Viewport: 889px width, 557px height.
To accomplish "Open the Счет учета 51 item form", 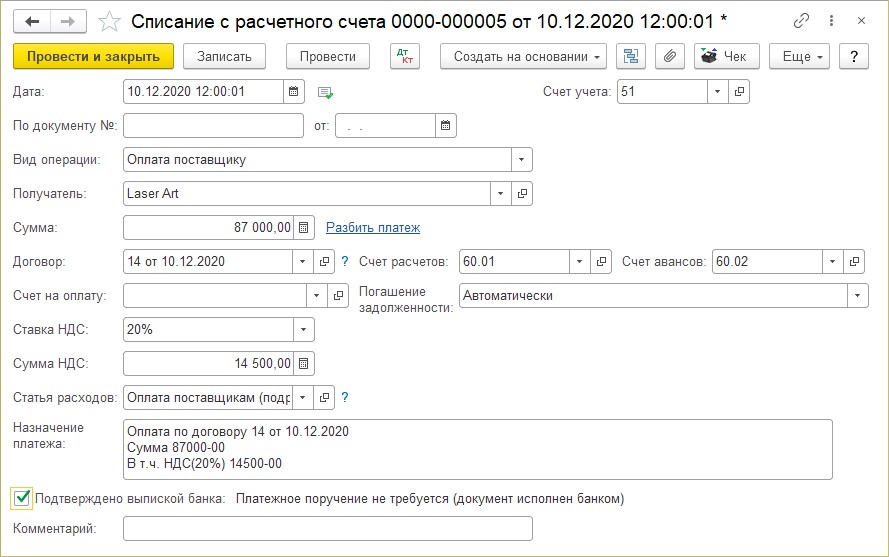I will click(x=739, y=91).
